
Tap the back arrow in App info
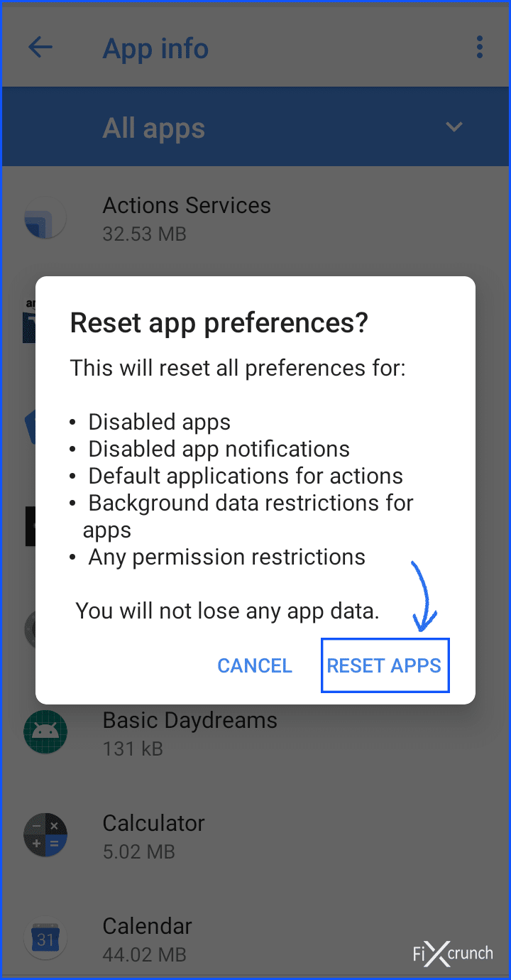[x=40, y=47]
